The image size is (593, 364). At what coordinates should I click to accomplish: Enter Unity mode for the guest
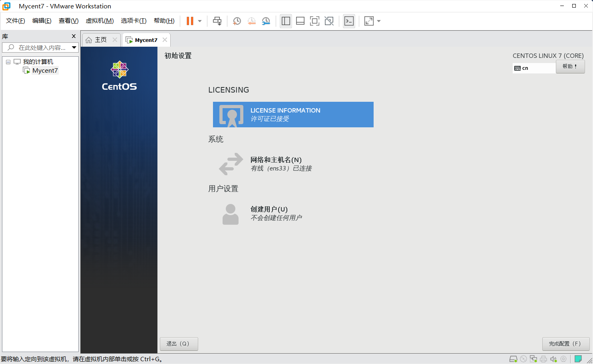329,21
